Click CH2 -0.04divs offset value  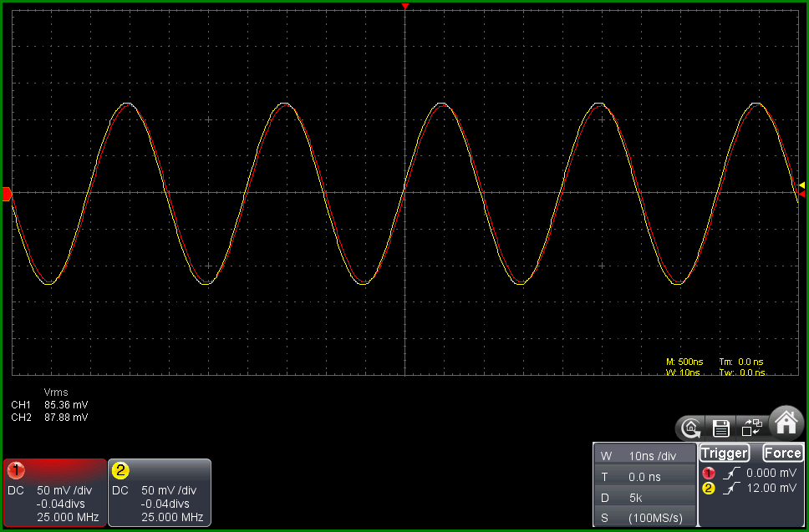click(165, 504)
